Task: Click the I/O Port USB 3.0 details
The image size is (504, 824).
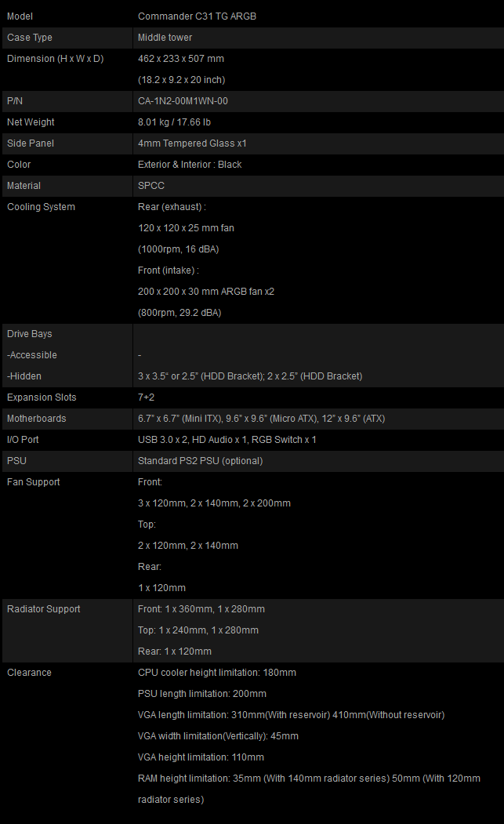Action: 227,439
